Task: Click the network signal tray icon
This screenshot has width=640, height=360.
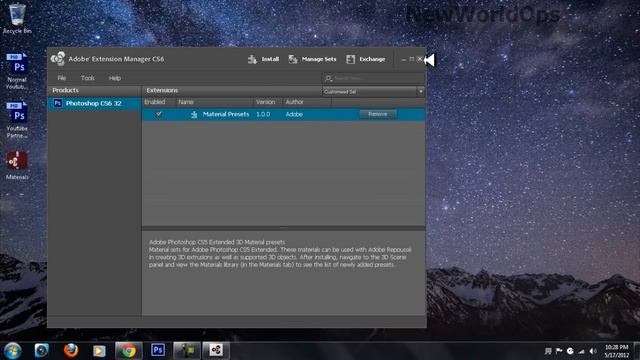Action: [x=581, y=351]
